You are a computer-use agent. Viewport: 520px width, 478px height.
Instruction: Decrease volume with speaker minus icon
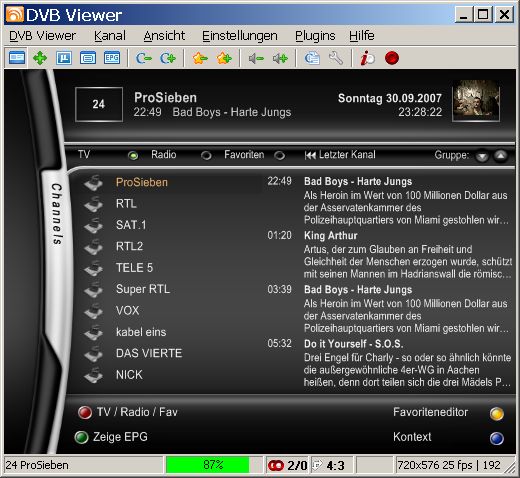click(x=256, y=58)
